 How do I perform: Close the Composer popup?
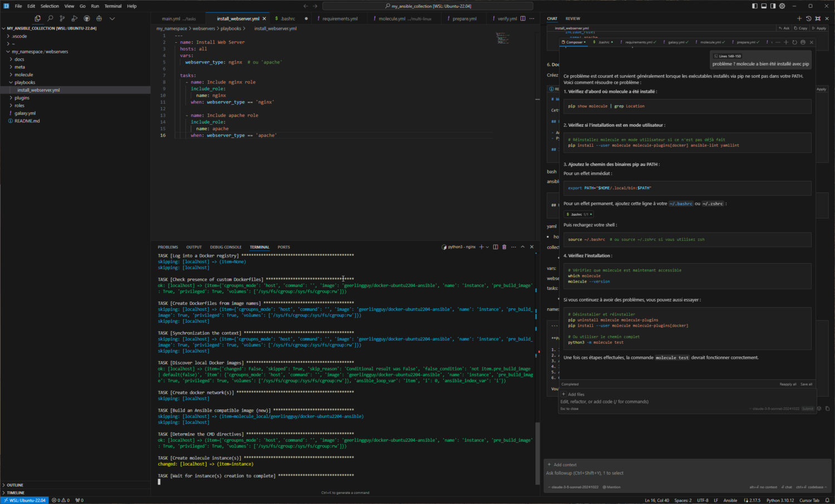(x=812, y=42)
